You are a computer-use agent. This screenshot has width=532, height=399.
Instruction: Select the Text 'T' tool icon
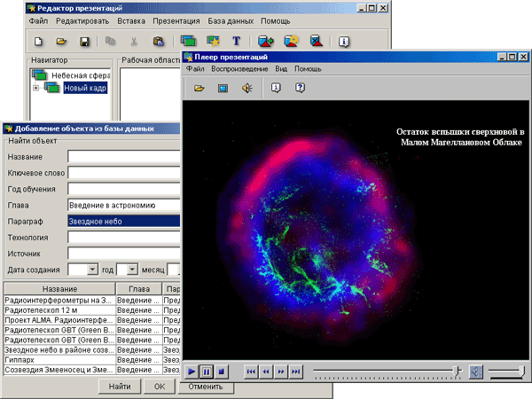click(x=237, y=41)
